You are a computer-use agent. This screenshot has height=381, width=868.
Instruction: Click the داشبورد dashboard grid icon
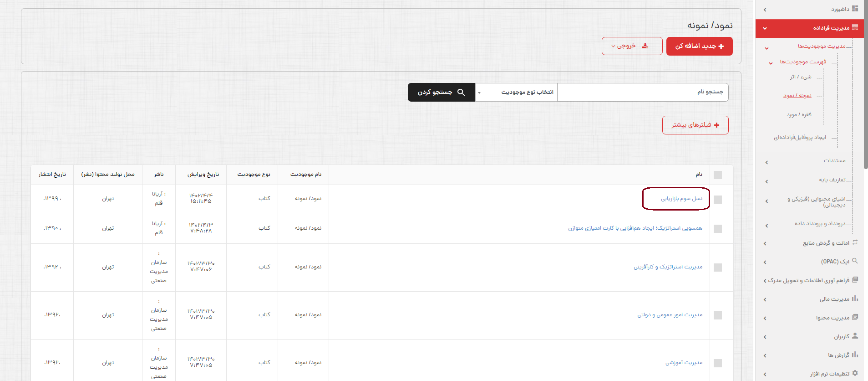pos(855,9)
